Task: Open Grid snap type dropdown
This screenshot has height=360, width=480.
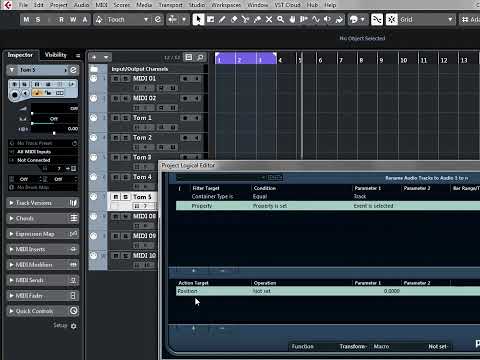Action: (450, 20)
